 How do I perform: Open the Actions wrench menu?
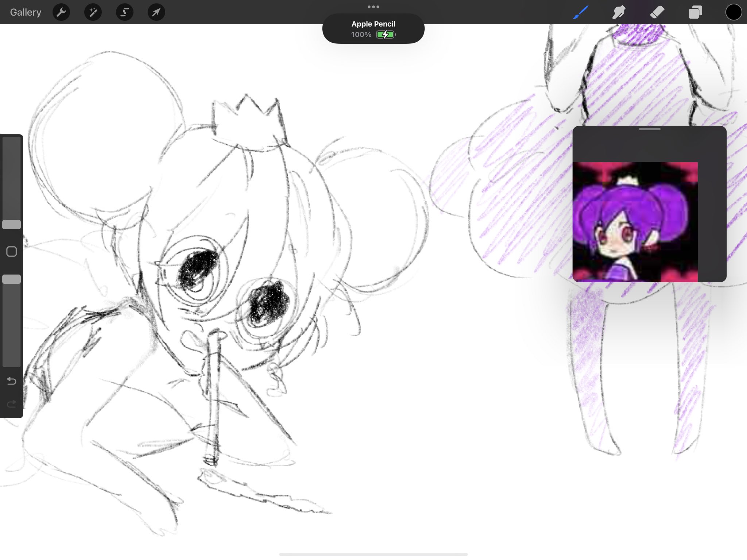tap(61, 12)
